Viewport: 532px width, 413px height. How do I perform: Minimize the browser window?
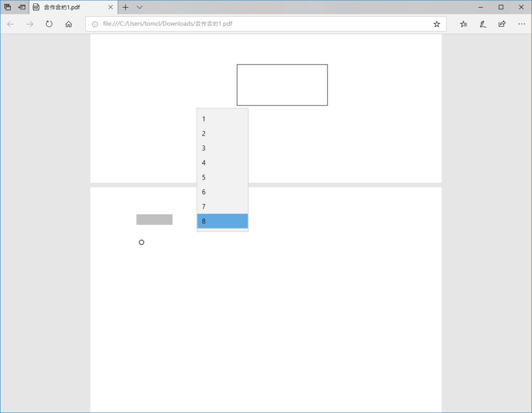(x=481, y=7)
